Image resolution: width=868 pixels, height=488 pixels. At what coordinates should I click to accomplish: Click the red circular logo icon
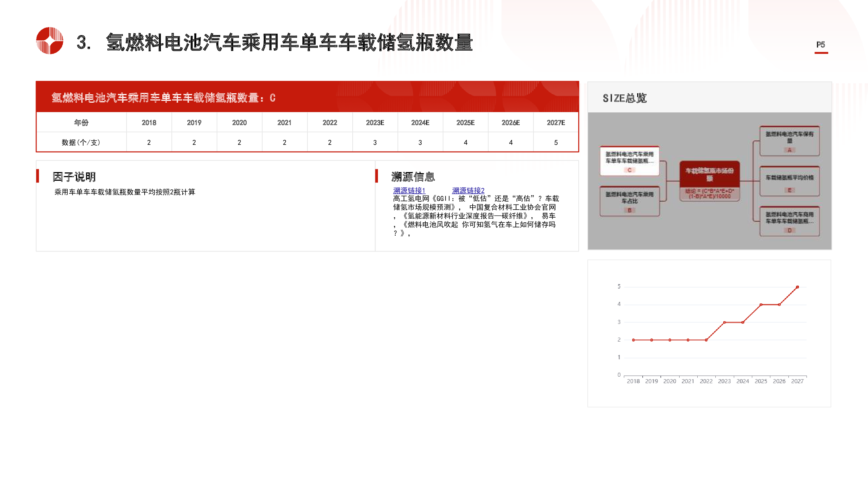coord(50,40)
